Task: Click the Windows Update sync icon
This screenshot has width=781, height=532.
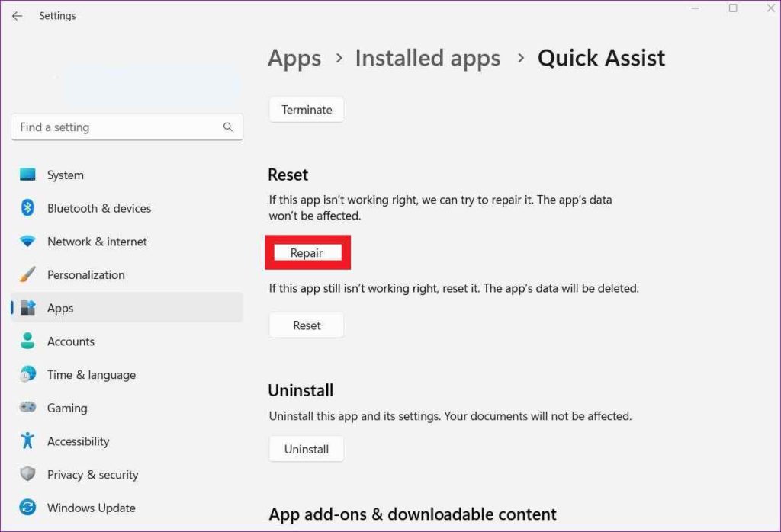Action: click(x=27, y=507)
